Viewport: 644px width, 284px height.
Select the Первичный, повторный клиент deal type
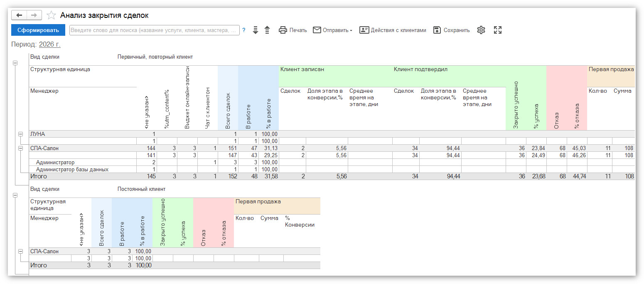(155, 57)
